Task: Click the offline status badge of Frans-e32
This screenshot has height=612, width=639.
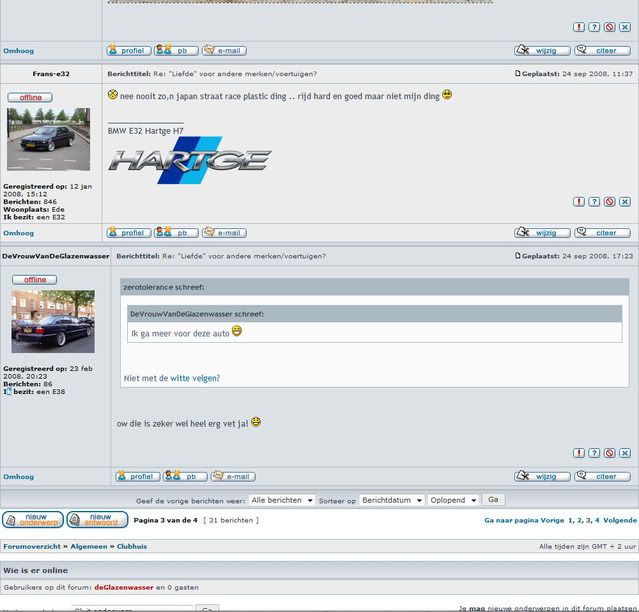Action: (30, 97)
